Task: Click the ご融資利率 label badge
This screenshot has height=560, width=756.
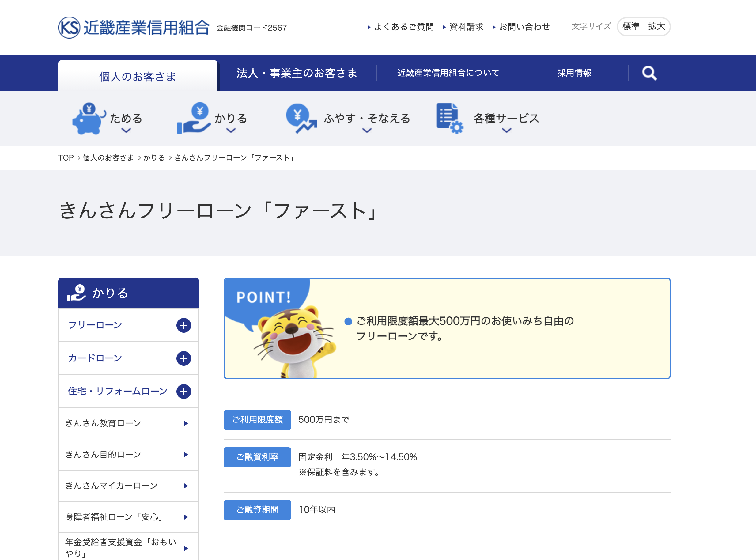Action: (257, 457)
